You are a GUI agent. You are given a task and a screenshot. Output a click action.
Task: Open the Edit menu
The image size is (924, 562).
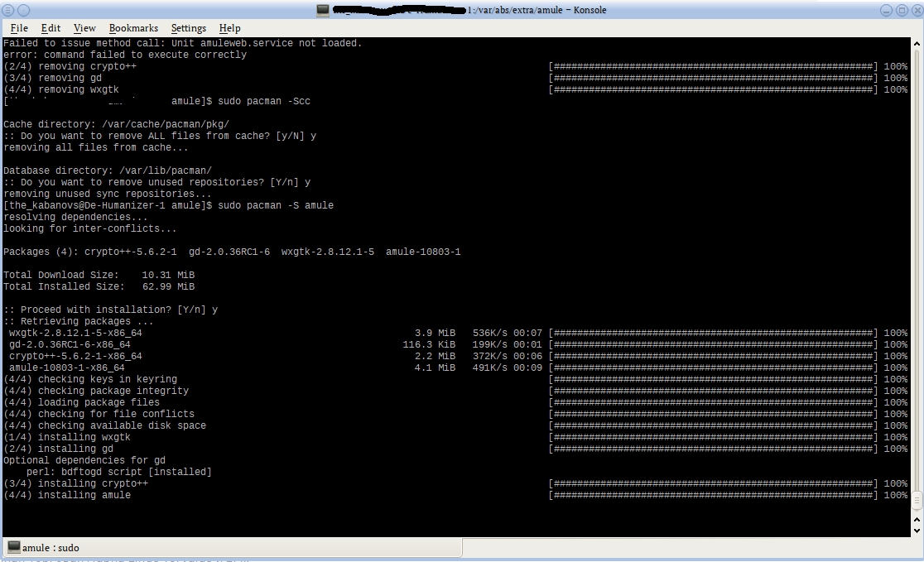pyautogui.click(x=51, y=28)
